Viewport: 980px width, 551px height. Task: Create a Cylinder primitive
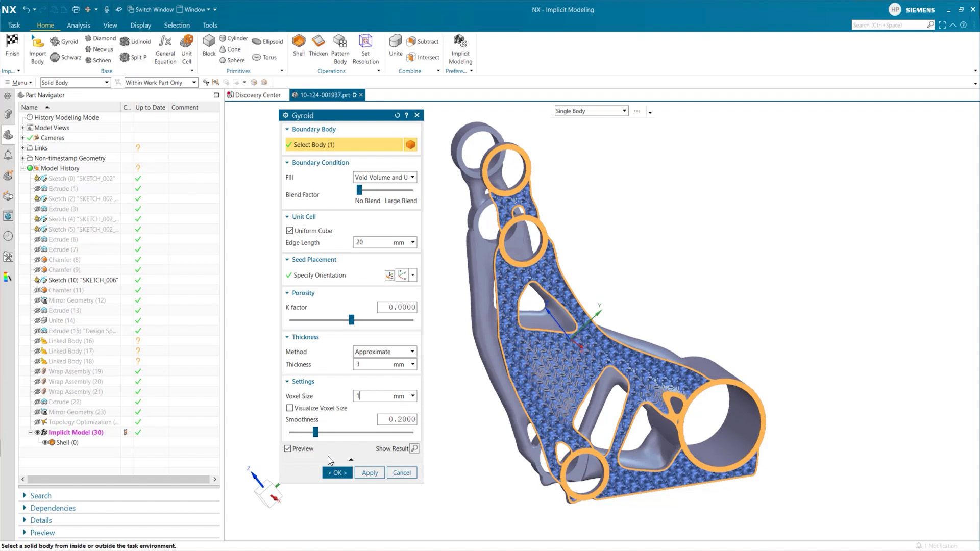pos(234,38)
